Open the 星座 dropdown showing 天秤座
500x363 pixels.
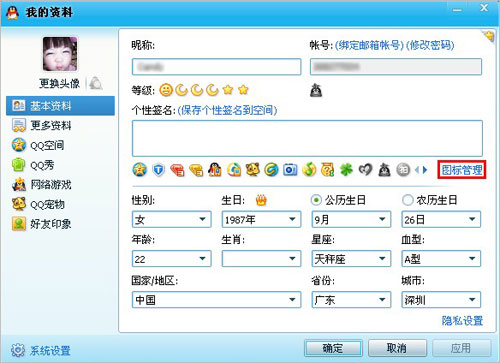tap(351, 259)
